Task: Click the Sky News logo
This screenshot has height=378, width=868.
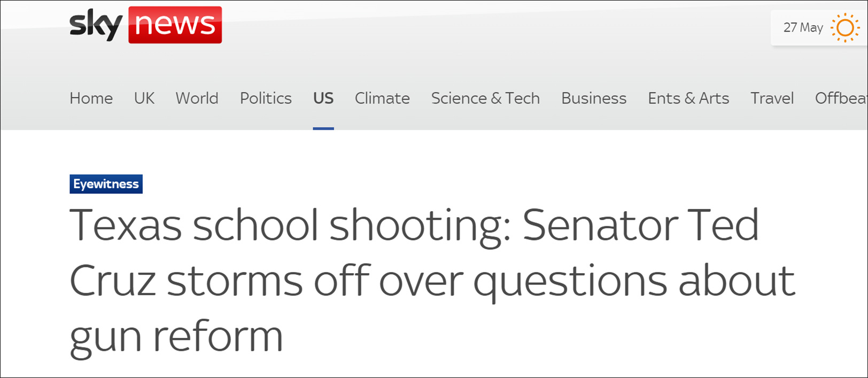Action: pyautogui.click(x=145, y=25)
